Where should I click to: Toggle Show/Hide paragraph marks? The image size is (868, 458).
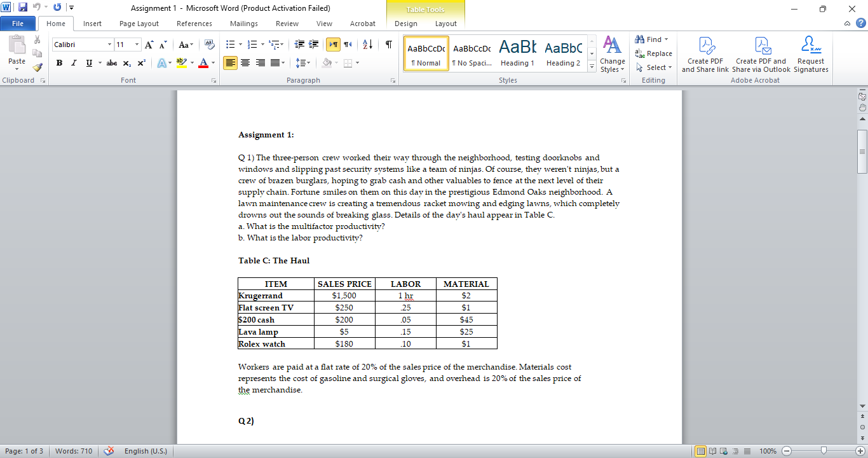pos(388,45)
